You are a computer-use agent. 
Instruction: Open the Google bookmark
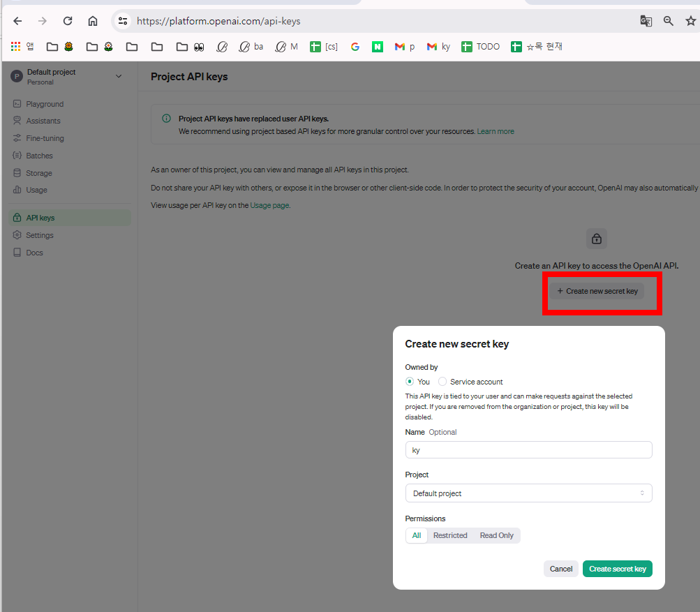point(355,47)
